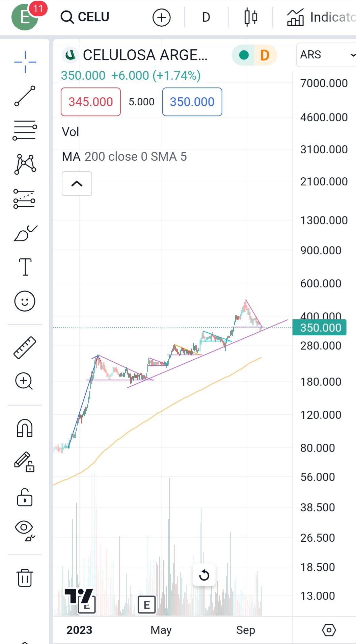Select the ruler measure tool
356x644 pixels.
click(x=25, y=347)
